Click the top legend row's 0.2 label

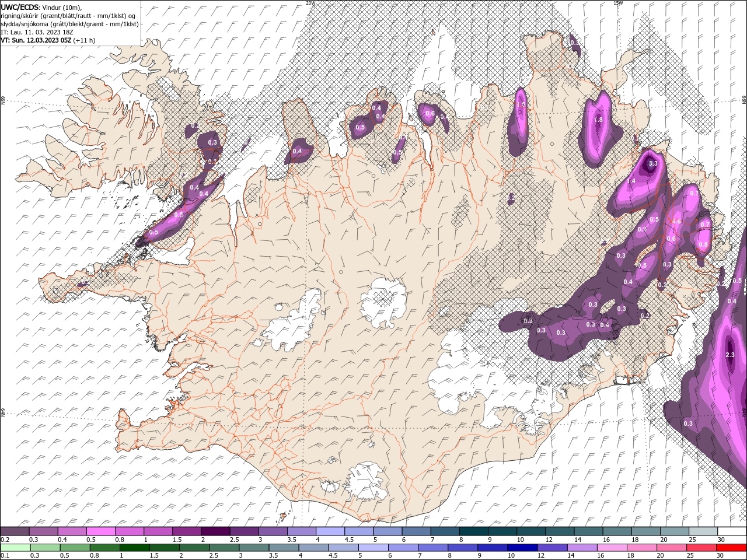click(5, 540)
